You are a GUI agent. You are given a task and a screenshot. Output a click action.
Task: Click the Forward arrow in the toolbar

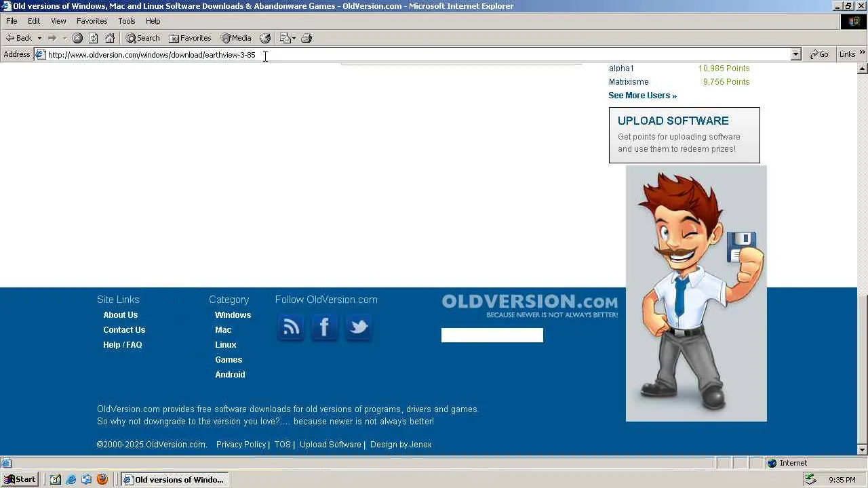(52, 38)
